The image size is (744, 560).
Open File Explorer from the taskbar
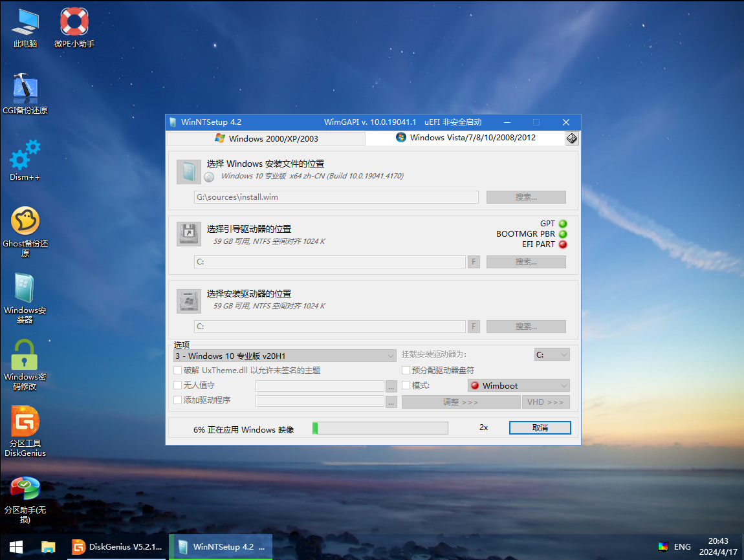[x=48, y=547]
